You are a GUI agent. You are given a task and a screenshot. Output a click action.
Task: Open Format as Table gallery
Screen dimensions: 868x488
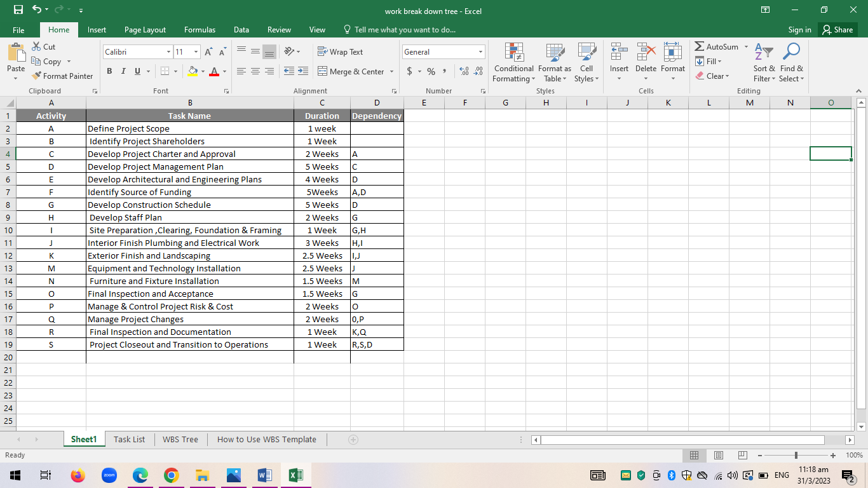(555, 63)
